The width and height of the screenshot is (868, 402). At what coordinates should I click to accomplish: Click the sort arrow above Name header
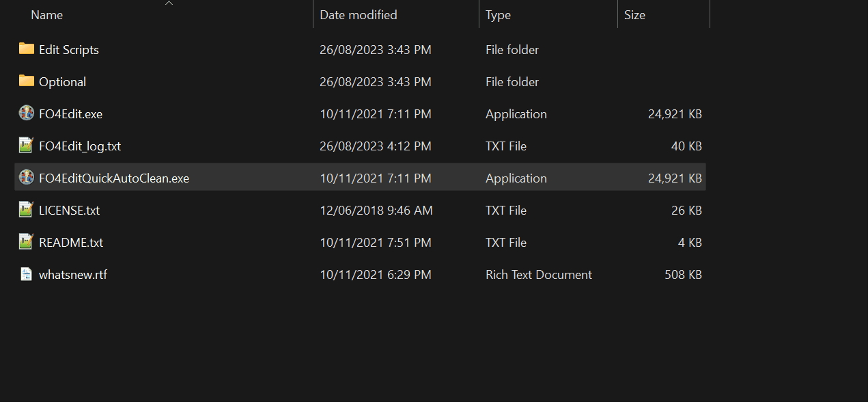click(169, 3)
